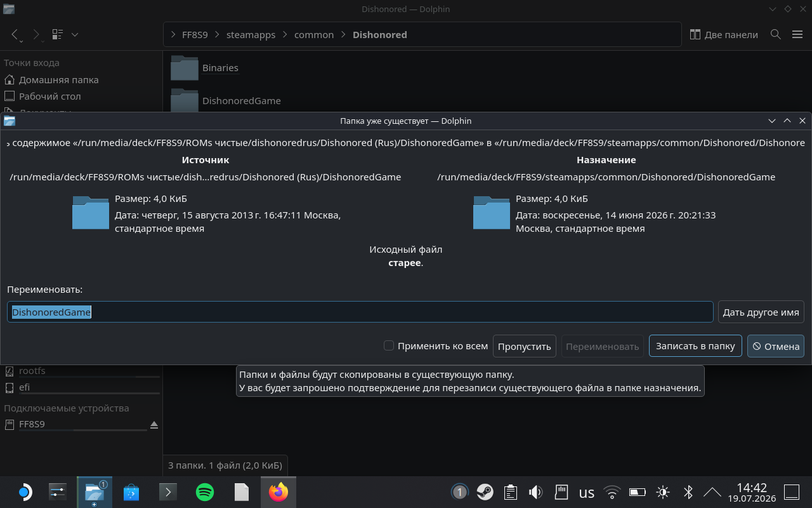Switch view mode with the toolbar view icon

coord(58,34)
